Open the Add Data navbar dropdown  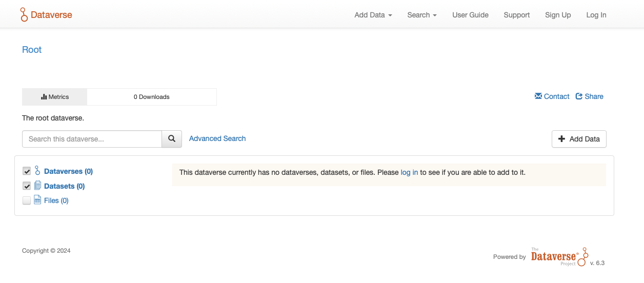coord(373,15)
